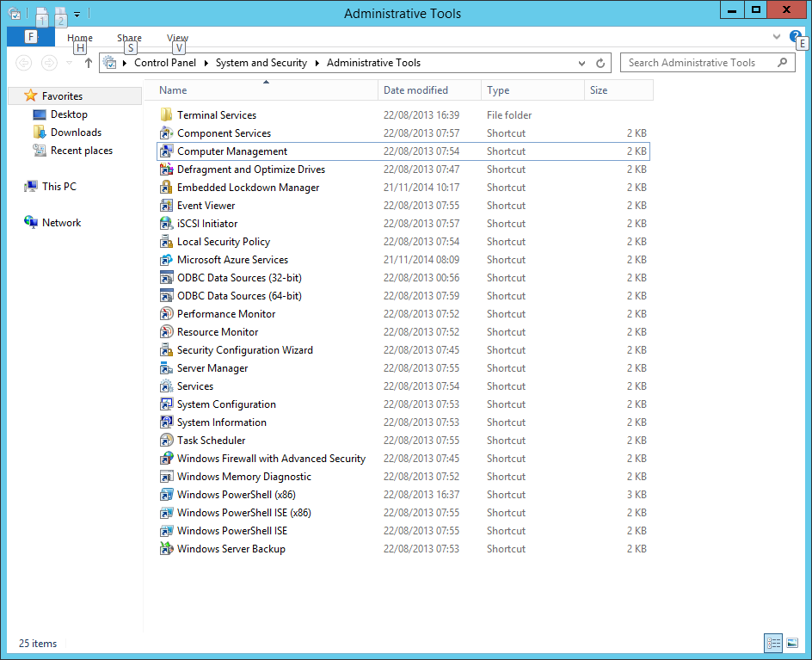Click the Defragment and Optimize Drives icon
The width and height of the screenshot is (812, 660).
coord(167,170)
